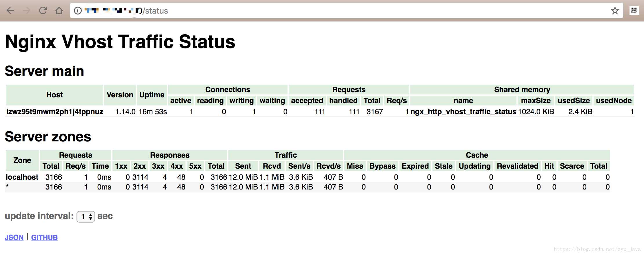Click the usedNode column header
Image resolution: width=644 pixels, height=255 pixels.
(x=614, y=101)
